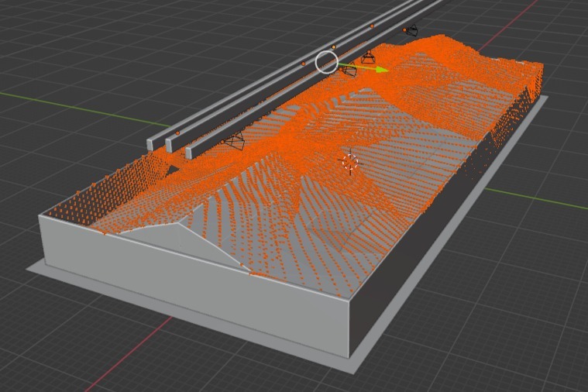Screen dimensions: 588x392
Task: Select the camera beside the white gizmo circle
Action: pos(349,70)
